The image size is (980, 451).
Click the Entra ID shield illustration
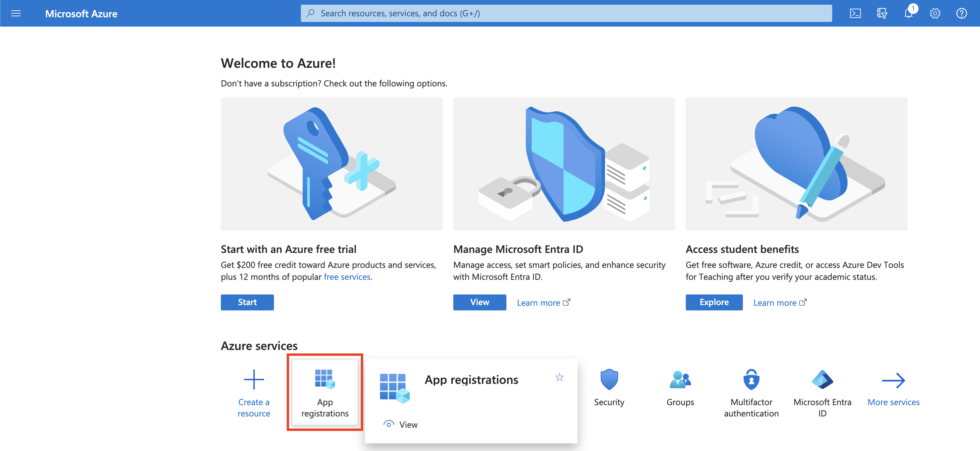564,164
